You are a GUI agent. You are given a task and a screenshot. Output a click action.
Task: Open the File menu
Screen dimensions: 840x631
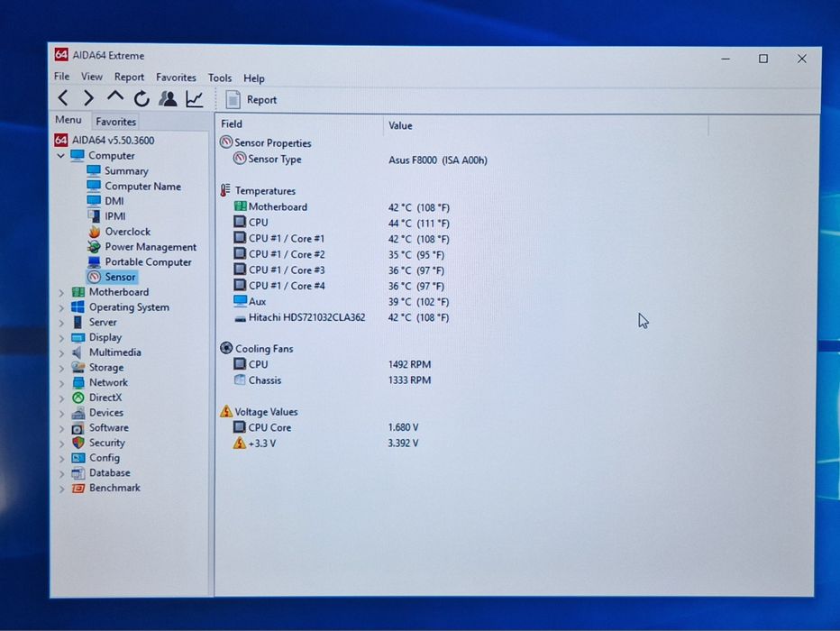(x=62, y=77)
